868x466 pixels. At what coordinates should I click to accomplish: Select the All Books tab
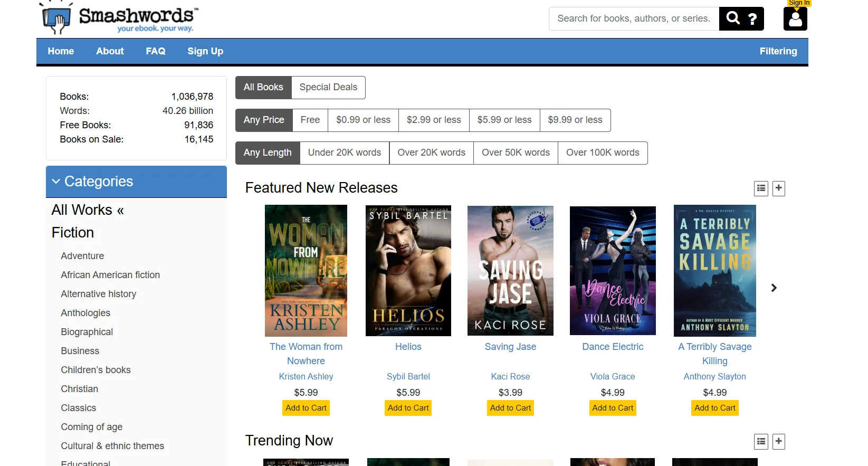tap(263, 88)
